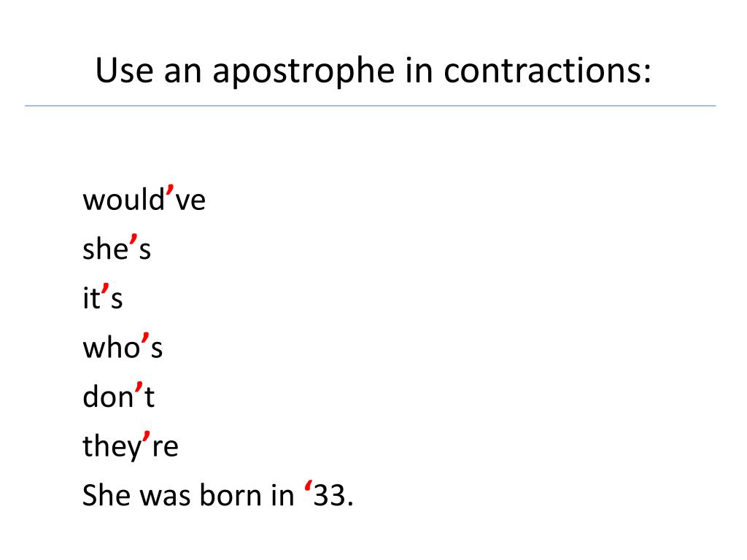747x560 pixels.
Task: Click the word apostrophe in the title
Action: (303, 72)
